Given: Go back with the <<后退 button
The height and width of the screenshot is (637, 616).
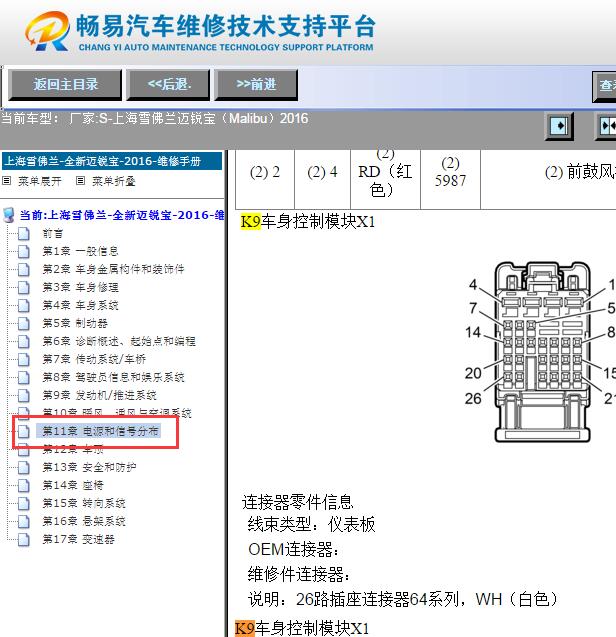Looking at the screenshot, I should pos(168,84).
